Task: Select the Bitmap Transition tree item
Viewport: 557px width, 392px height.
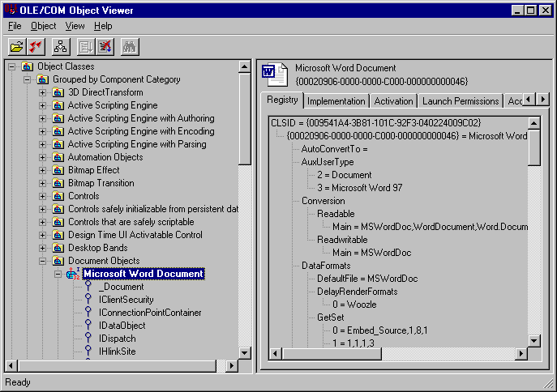Action: pos(101,183)
